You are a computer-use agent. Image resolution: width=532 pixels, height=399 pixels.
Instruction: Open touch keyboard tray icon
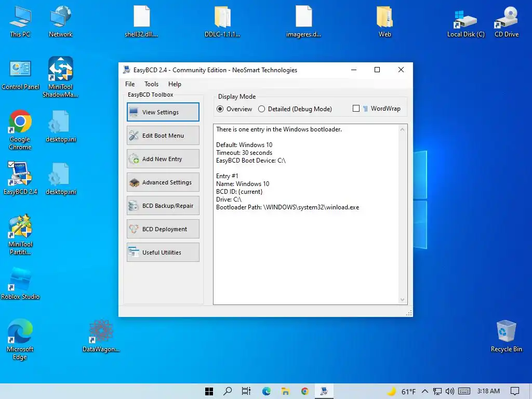coord(464,391)
